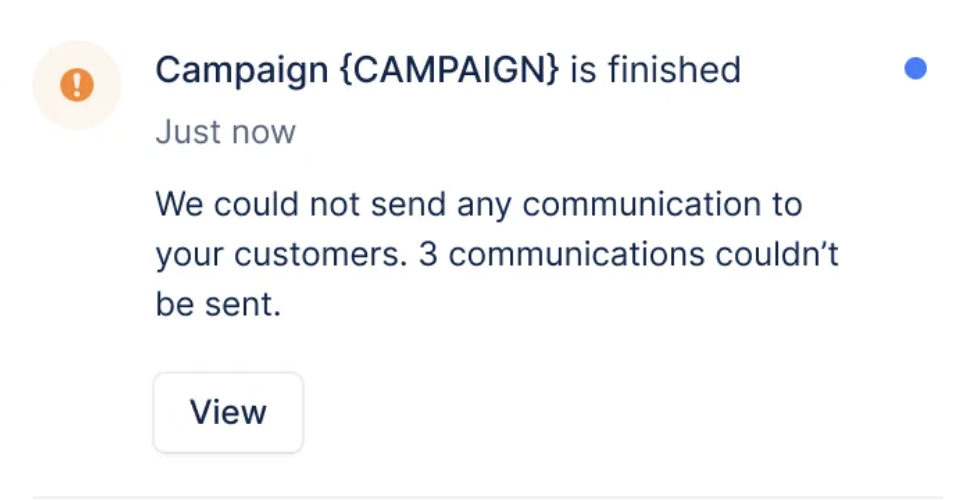Open campaign details with the View button
The width and height of the screenshot is (970, 500).
pos(228,412)
